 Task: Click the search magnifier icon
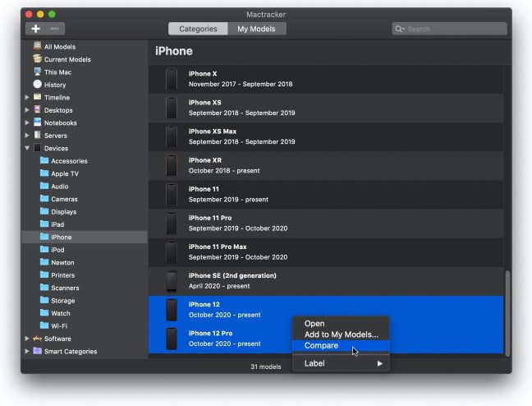pos(399,29)
